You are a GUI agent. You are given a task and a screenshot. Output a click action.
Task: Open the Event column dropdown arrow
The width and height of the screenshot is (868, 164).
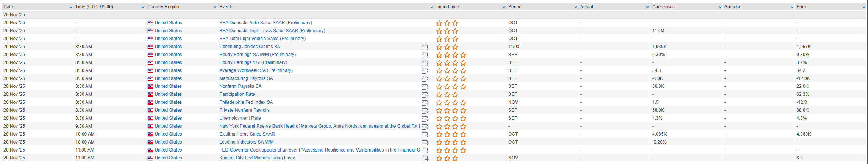(x=432, y=7)
